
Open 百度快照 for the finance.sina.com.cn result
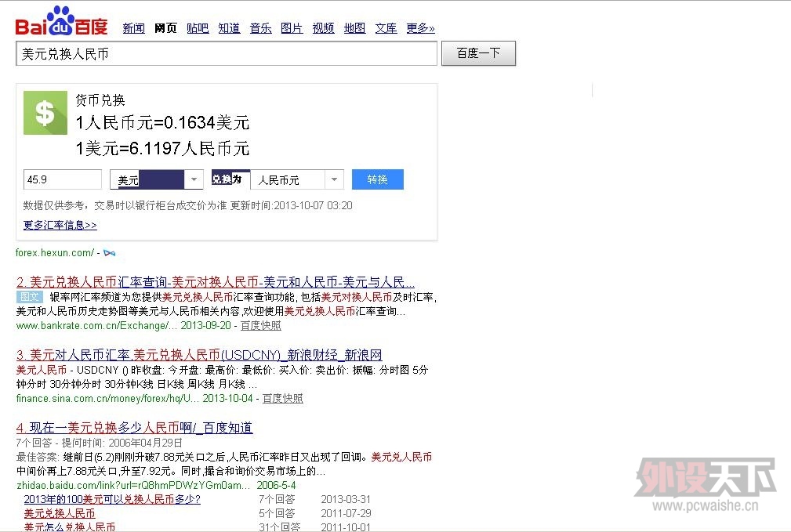tap(282, 398)
